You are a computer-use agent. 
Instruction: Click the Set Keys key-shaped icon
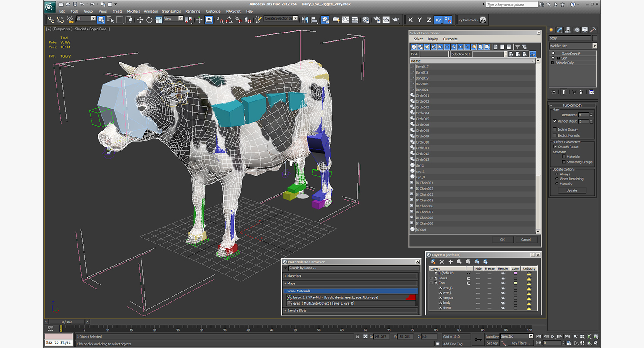point(478,339)
